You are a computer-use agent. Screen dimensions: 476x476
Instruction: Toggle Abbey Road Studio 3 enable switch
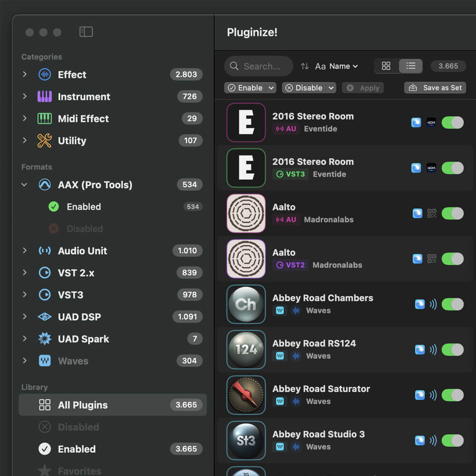(x=453, y=440)
